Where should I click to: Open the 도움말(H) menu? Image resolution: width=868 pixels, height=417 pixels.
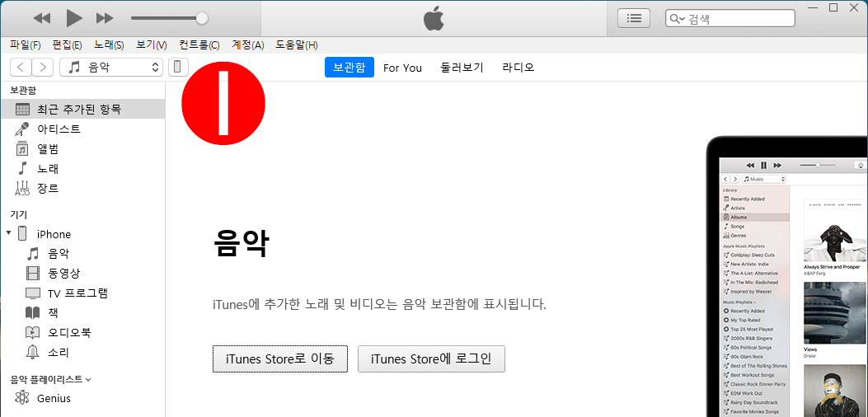[x=297, y=45]
